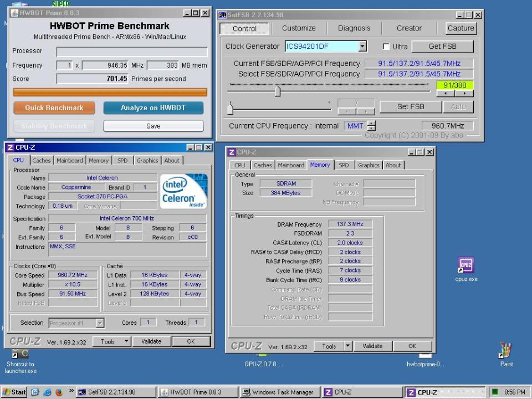Click the main FSB slider thumb

(x=278, y=91)
